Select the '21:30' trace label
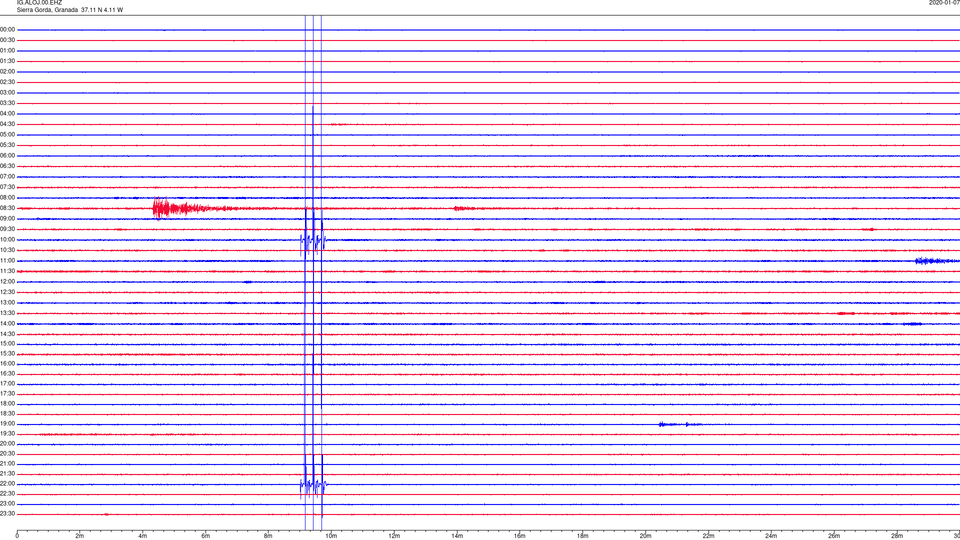 pos(7,474)
